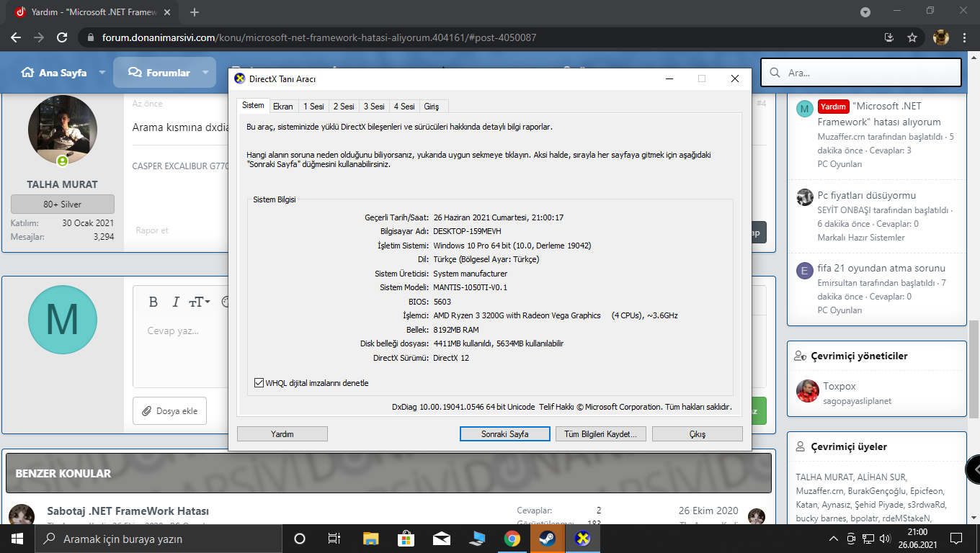Open TALHA MURAT's profile avatar
980x553 pixels.
(x=62, y=130)
